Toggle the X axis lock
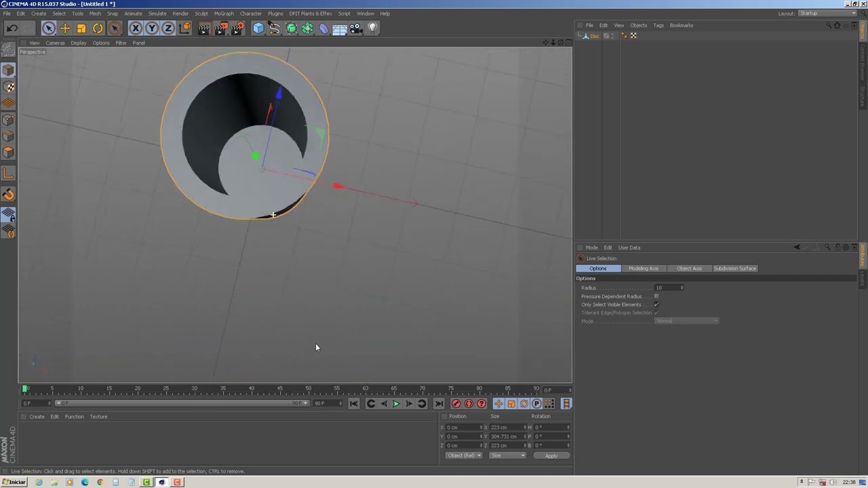Screen dimensions: 868x488 [x=136, y=28]
